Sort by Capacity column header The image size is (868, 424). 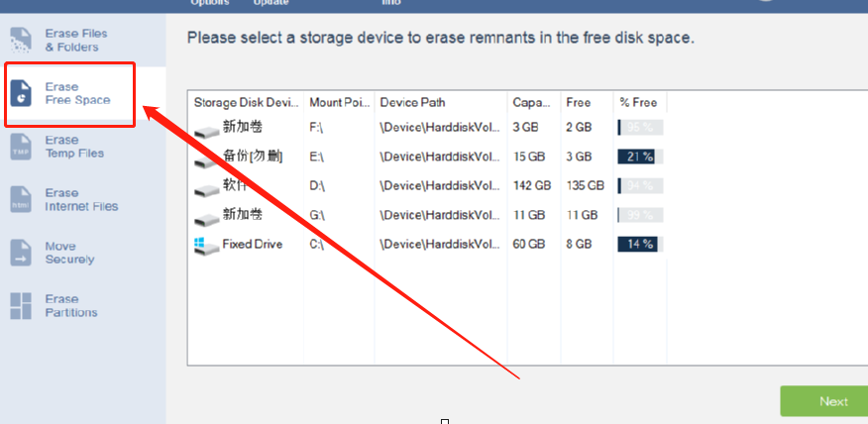534,102
